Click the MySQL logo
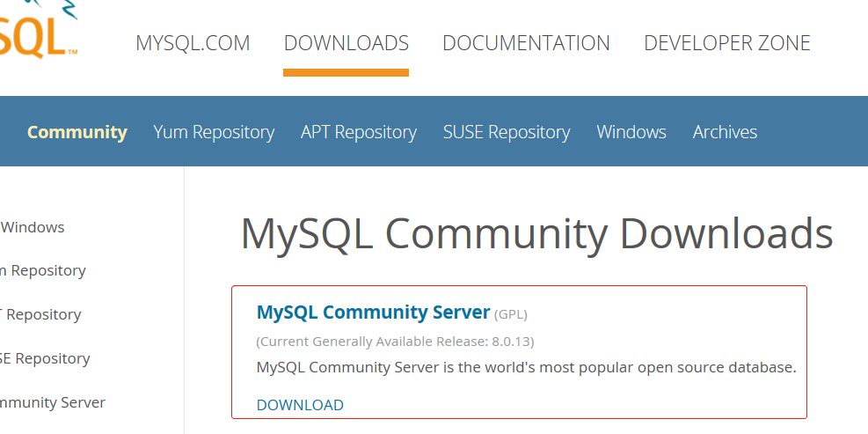 38,29
